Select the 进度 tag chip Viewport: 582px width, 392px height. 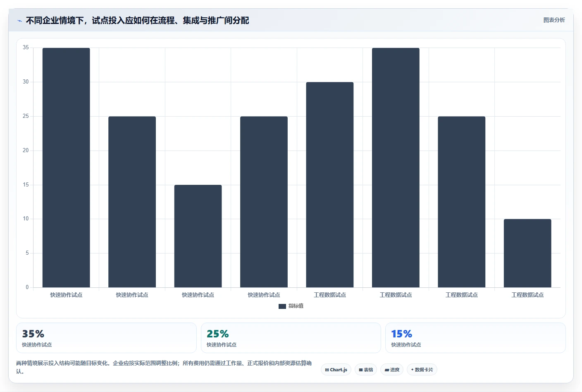(392, 370)
